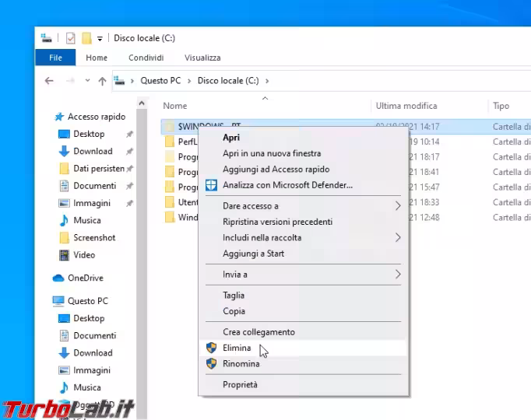This screenshot has width=531, height=420.
Task: Expand the 'Invia a' submenu
Action: coord(398,275)
